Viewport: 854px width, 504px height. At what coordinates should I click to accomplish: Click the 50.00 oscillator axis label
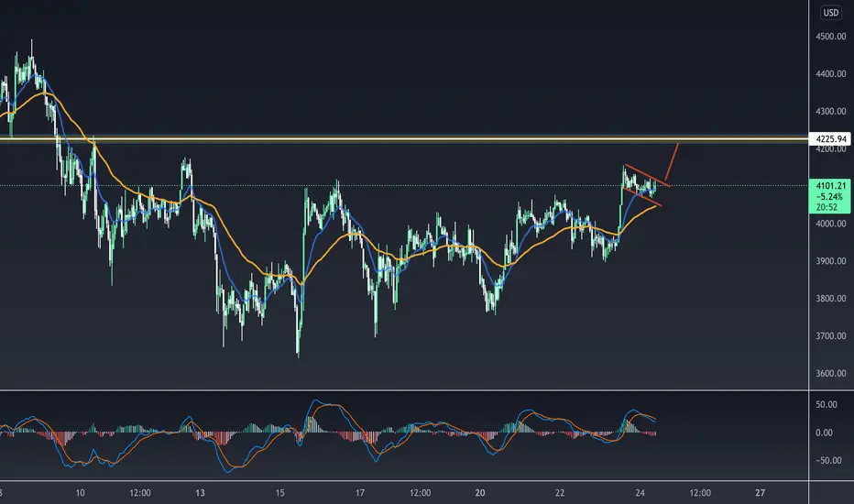[x=827, y=404]
